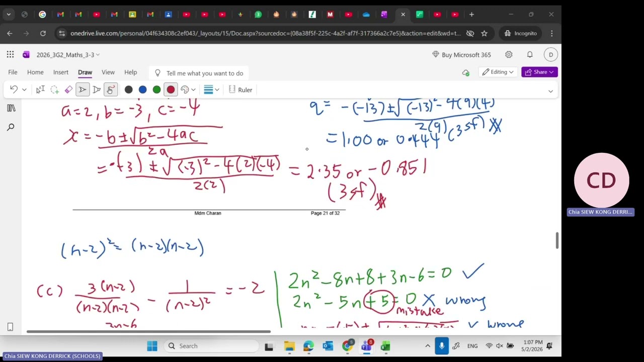
Task: Open Microsoft Teams from the taskbar
Action: (366, 346)
